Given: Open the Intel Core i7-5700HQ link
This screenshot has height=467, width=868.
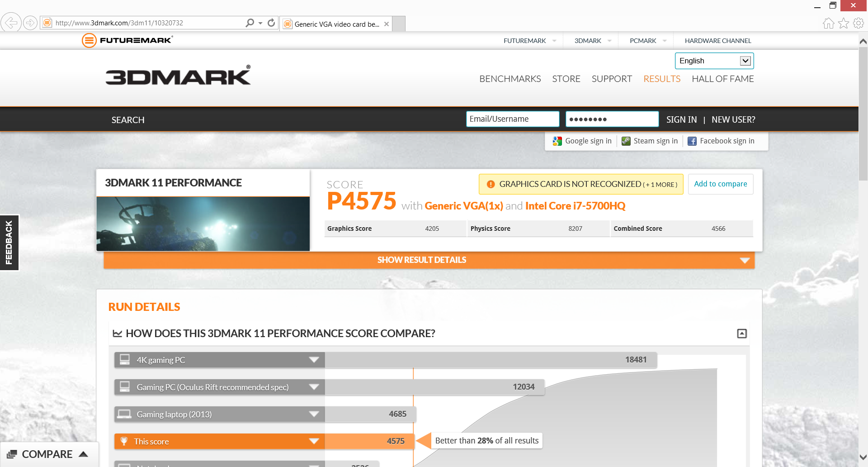Looking at the screenshot, I should (575, 206).
